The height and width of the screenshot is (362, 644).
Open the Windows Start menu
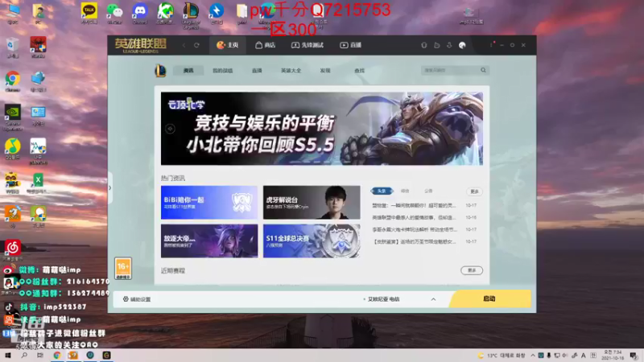[x=7, y=355]
